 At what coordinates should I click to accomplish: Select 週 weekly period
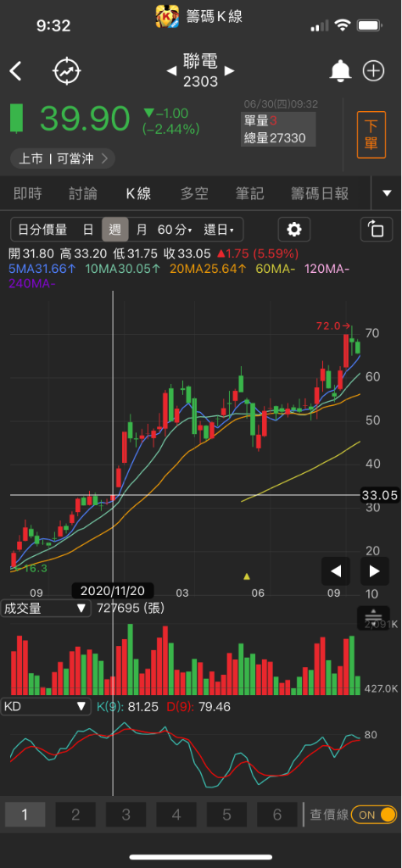[x=115, y=229]
